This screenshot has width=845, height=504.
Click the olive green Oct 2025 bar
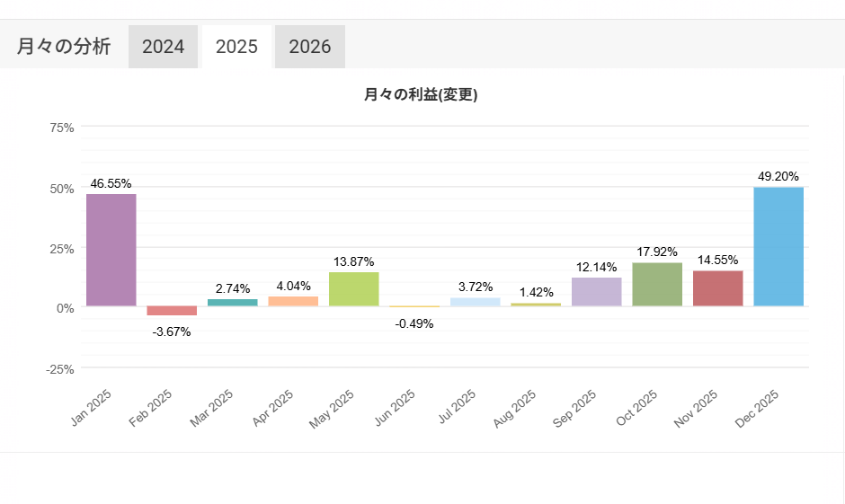[x=657, y=285]
